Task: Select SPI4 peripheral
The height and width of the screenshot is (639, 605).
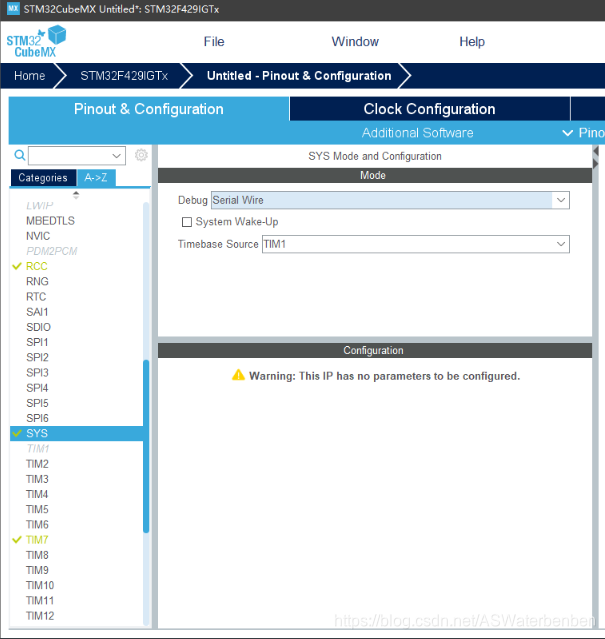Action: coord(37,388)
